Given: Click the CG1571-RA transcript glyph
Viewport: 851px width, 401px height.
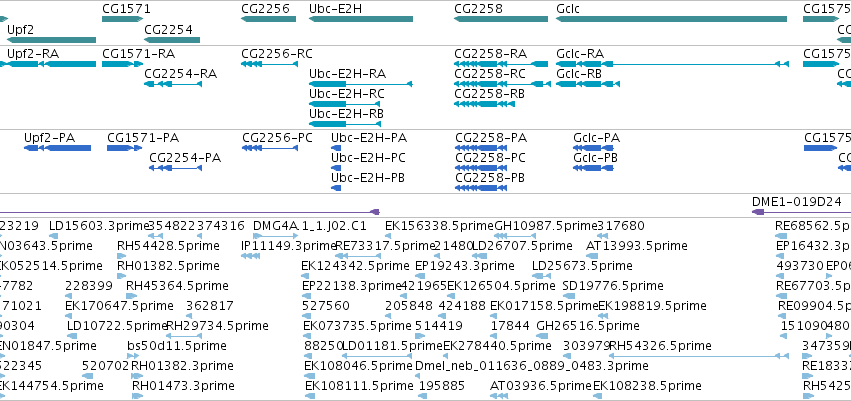Looking at the screenshot, I should click(x=122, y=64).
